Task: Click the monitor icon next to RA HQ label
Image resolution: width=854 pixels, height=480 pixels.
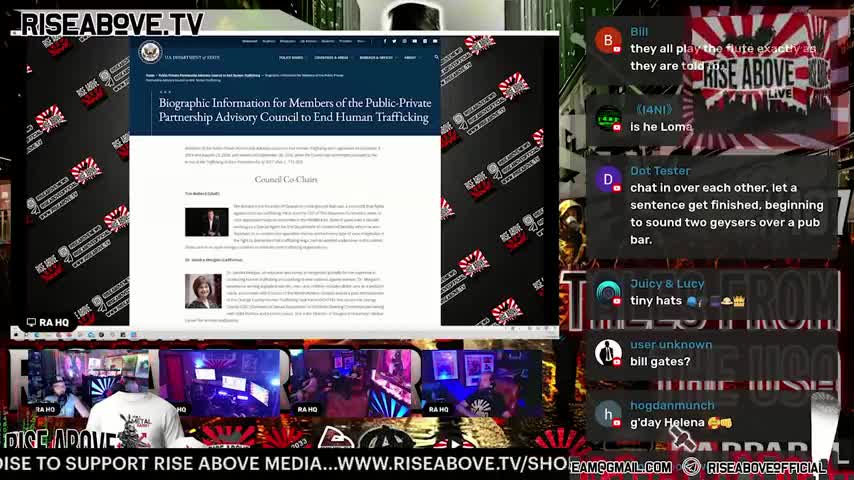Action: 31,323
